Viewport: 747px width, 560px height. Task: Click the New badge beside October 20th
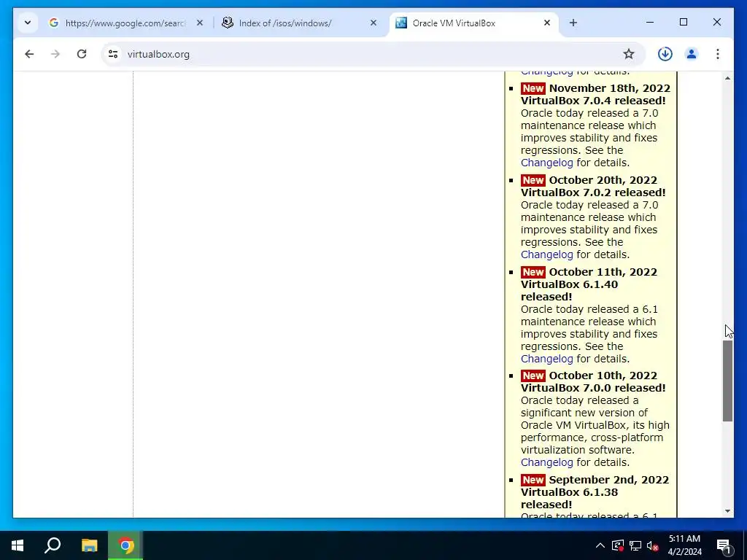(533, 181)
